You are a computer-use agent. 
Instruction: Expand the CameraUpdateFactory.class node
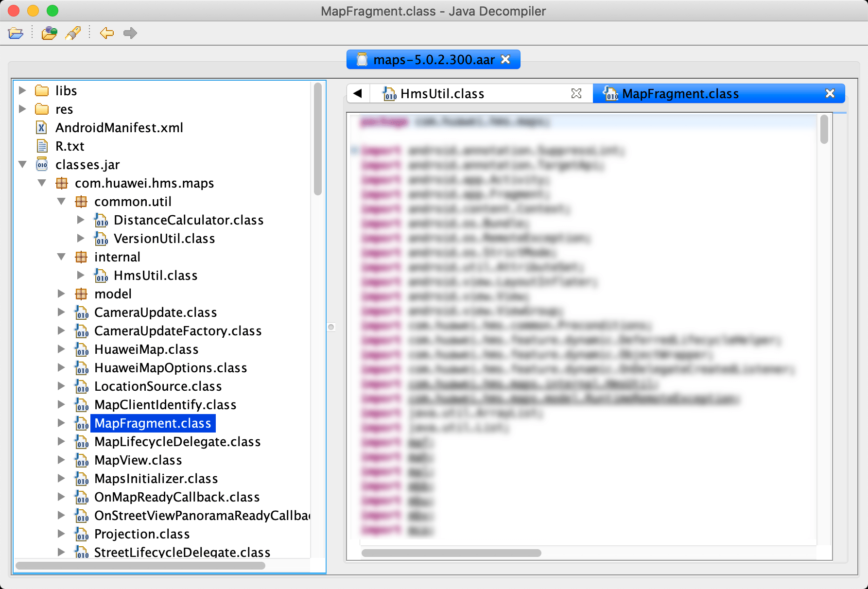point(61,330)
